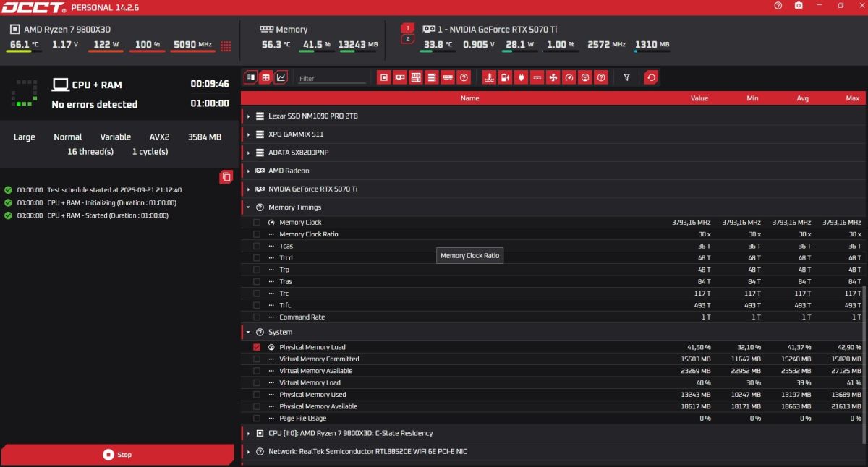
Task: Toggle the miscellaneous hardware question-mark filter
Action: coord(464,77)
